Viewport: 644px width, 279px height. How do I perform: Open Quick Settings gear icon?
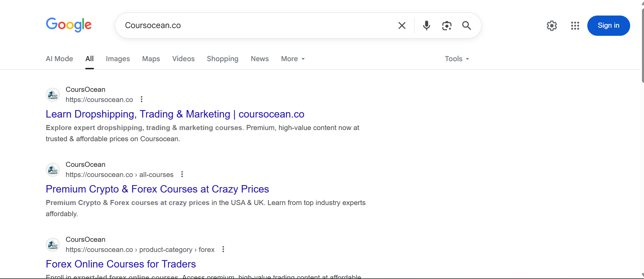click(x=552, y=26)
